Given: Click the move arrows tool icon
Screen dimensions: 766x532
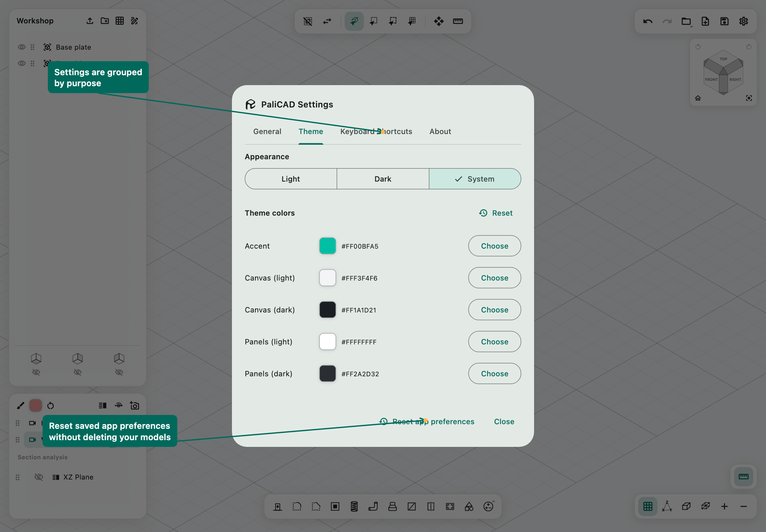Looking at the screenshot, I should coord(439,21).
